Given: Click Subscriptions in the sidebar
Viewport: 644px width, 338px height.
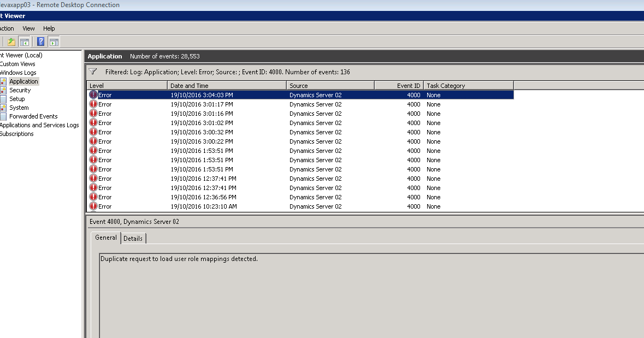Looking at the screenshot, I should (x=16, y=133).
